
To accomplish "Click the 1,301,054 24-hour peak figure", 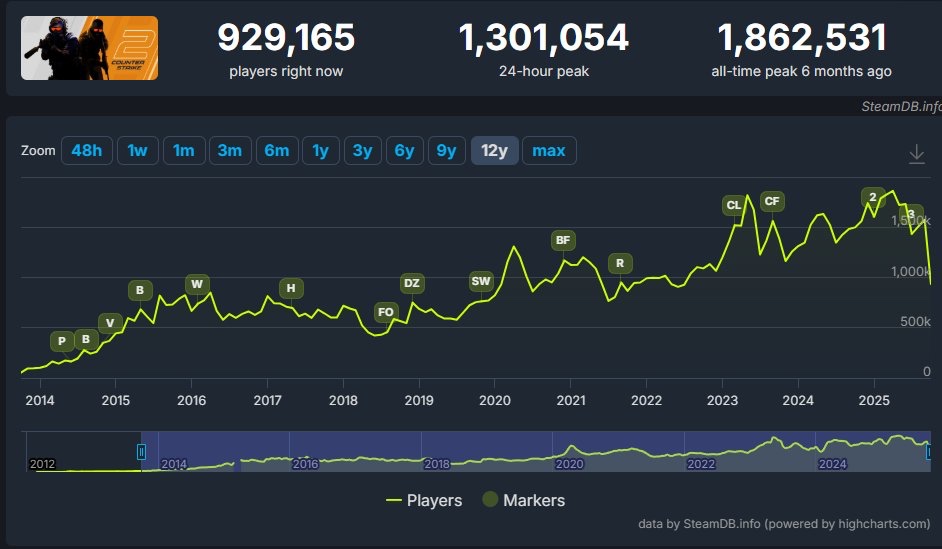I will point(544,37).
